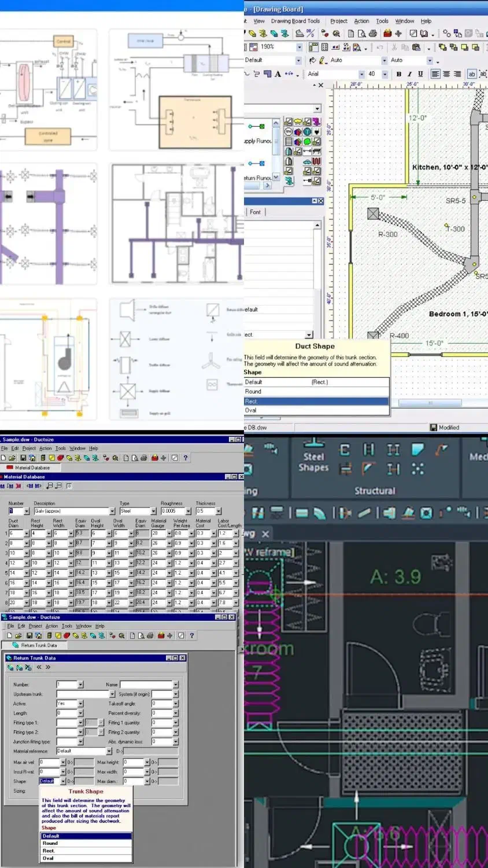Image resolution: width=488 pixels, height=868 pixels.
Task: Select the text 'A' tool in Drawing Board
Action: coord(278,74)
